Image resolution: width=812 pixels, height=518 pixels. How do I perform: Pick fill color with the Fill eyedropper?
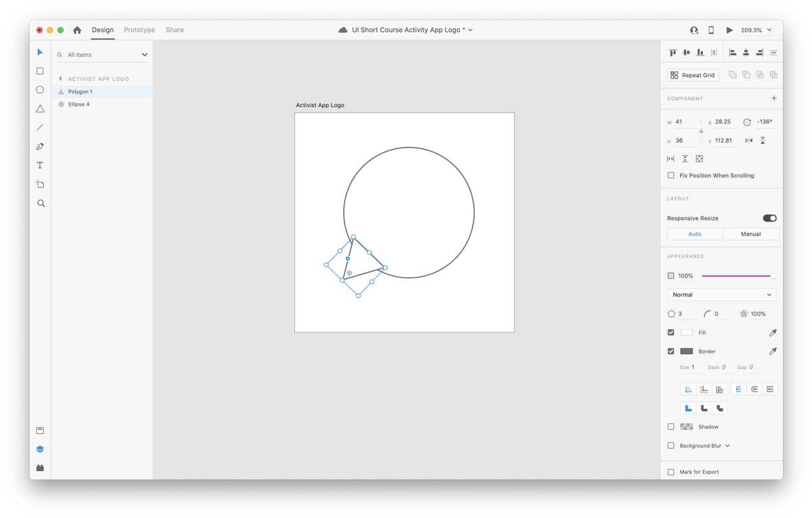click(x=773, y=332)
